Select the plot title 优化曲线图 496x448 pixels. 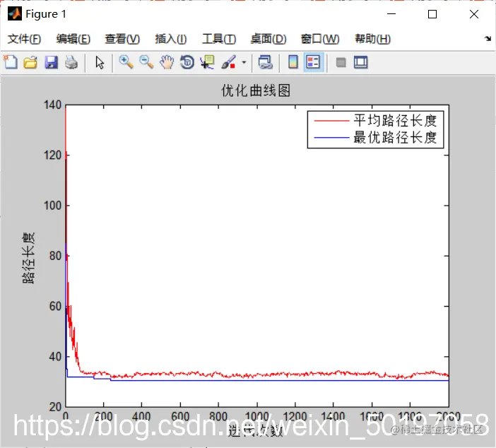tap(256, 90)
